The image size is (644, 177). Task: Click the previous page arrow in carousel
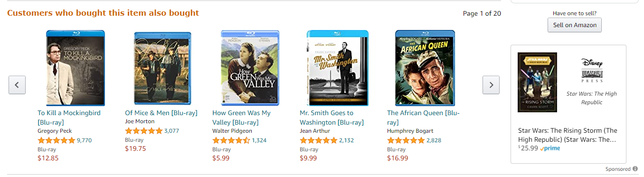pos(17,85)
